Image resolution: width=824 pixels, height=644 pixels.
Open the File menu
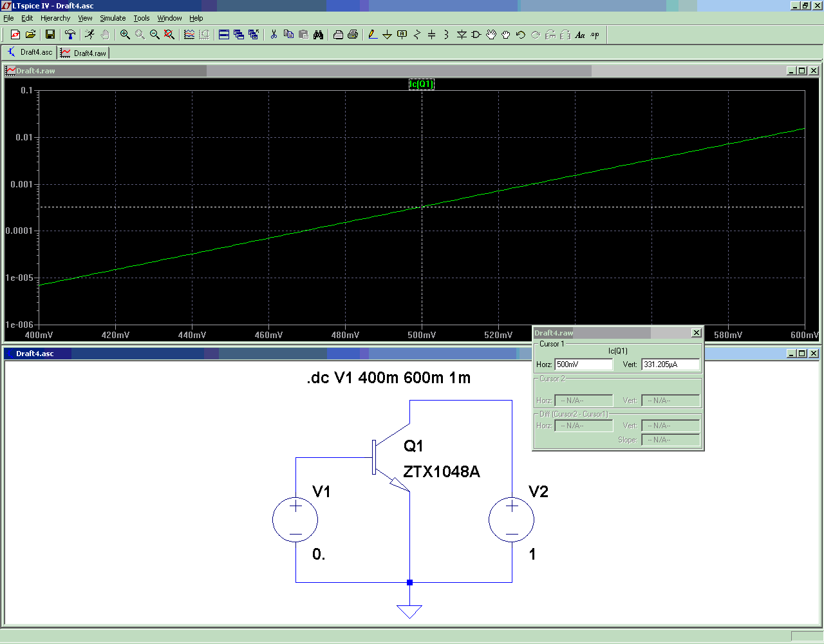pyautogui.click(x=8, y=18)
